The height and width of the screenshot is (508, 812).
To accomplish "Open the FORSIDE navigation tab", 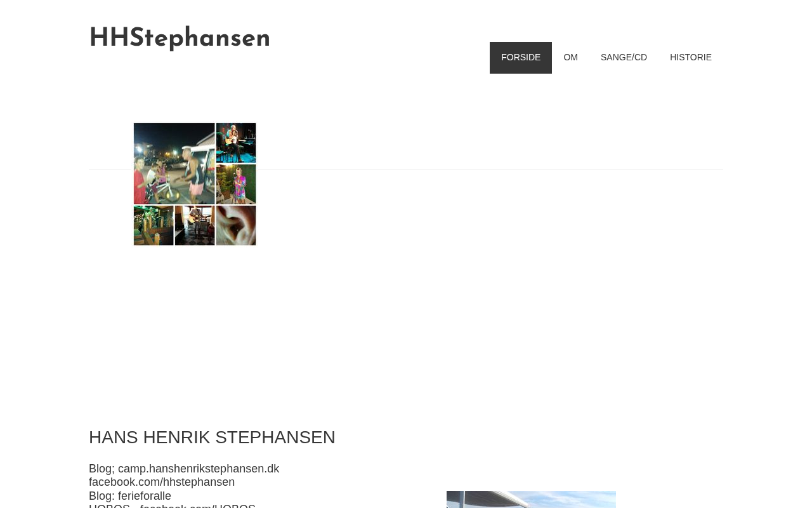I will (x=521, y=58).
